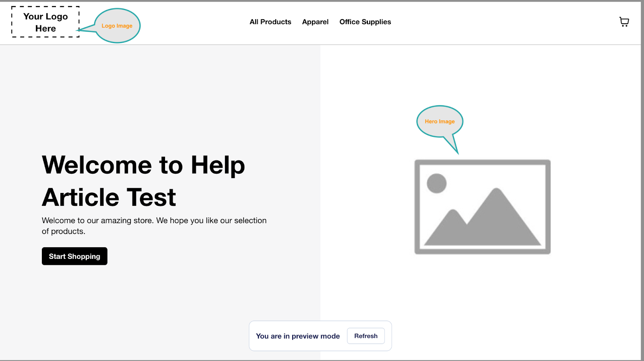
Task: Open the shopping cart icon
Action: click(624, 22)
